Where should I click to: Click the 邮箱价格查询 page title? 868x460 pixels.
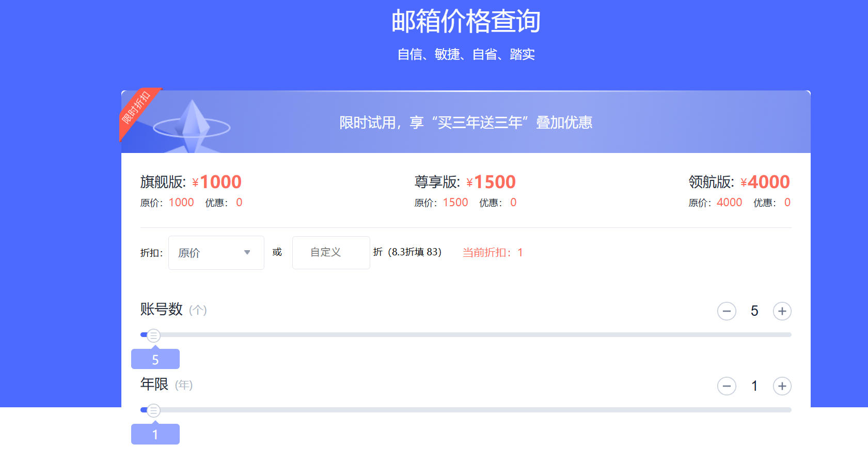point(466,22)
